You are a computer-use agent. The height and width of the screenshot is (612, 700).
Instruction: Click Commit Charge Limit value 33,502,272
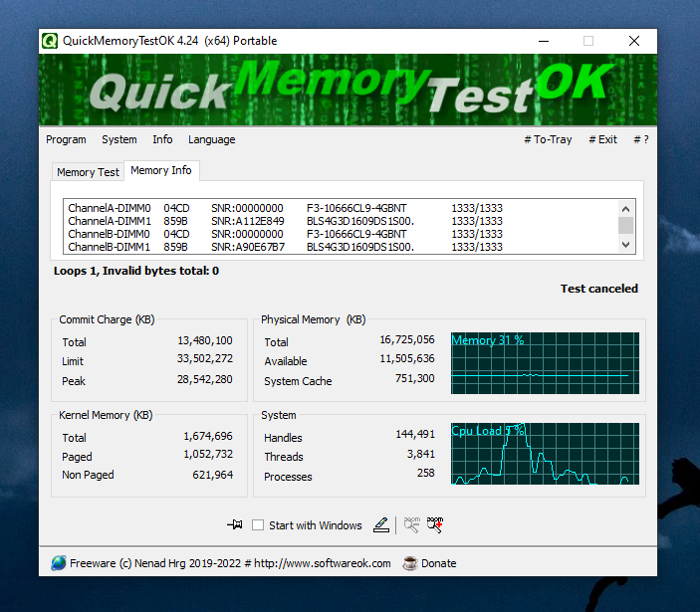point(205,358)
